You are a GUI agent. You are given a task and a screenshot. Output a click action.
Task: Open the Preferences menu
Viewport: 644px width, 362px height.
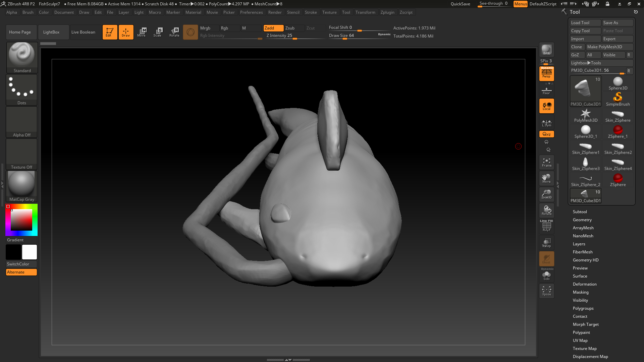251,12
